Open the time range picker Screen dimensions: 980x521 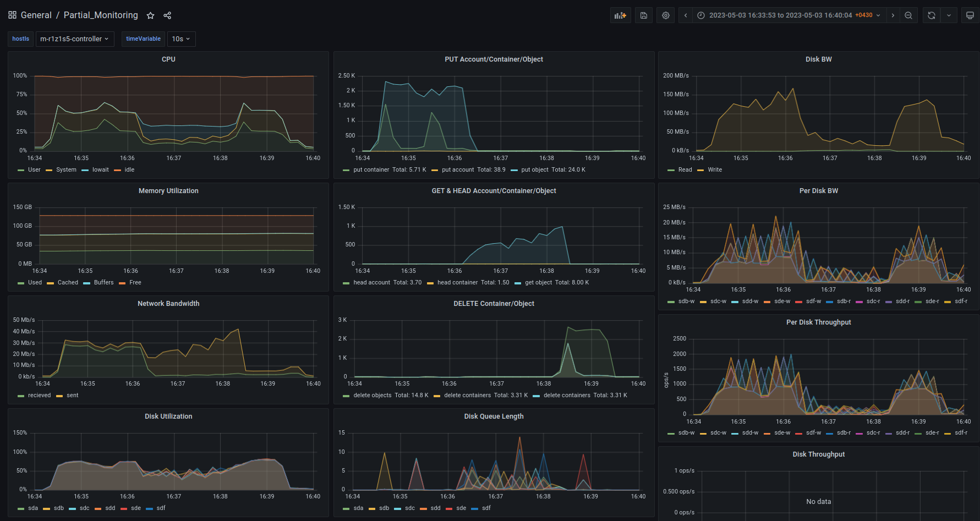click(x=790, y=15)
